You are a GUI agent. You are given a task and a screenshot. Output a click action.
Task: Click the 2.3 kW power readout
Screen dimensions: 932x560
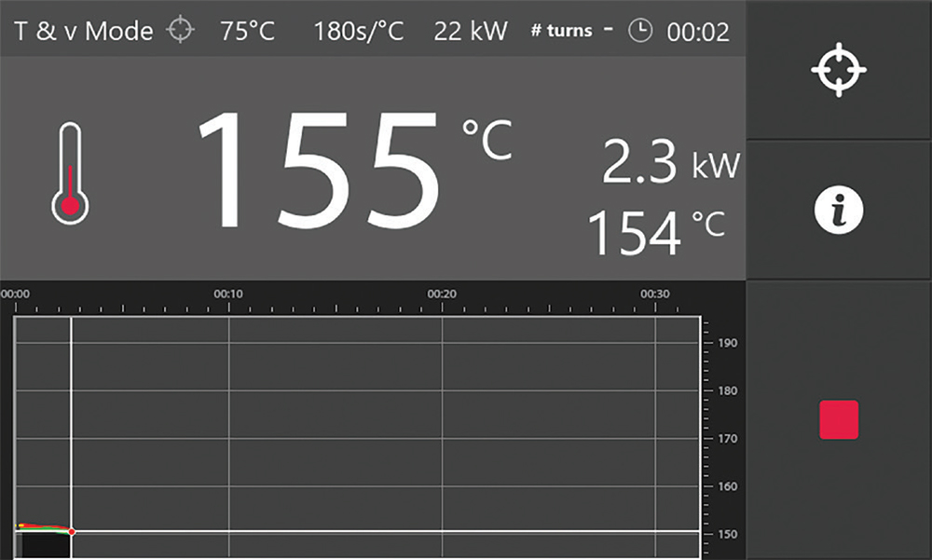(x=670, y=164)
